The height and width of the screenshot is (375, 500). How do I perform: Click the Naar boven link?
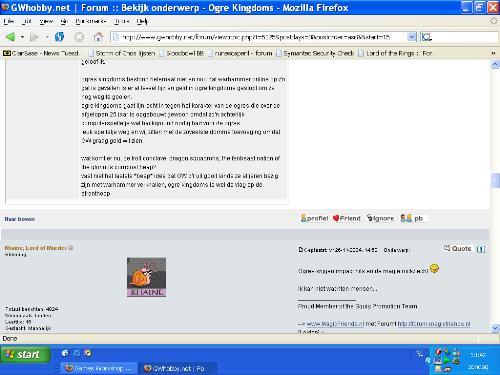pos(20,219)
